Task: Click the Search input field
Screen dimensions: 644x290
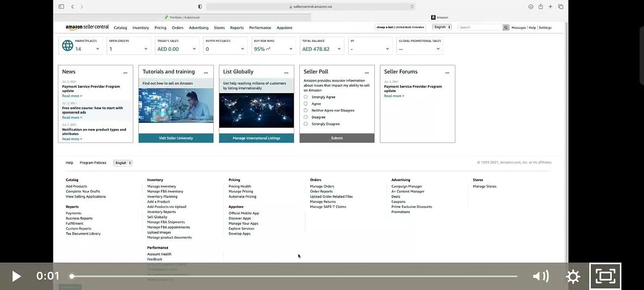Action: coord(480,27)
